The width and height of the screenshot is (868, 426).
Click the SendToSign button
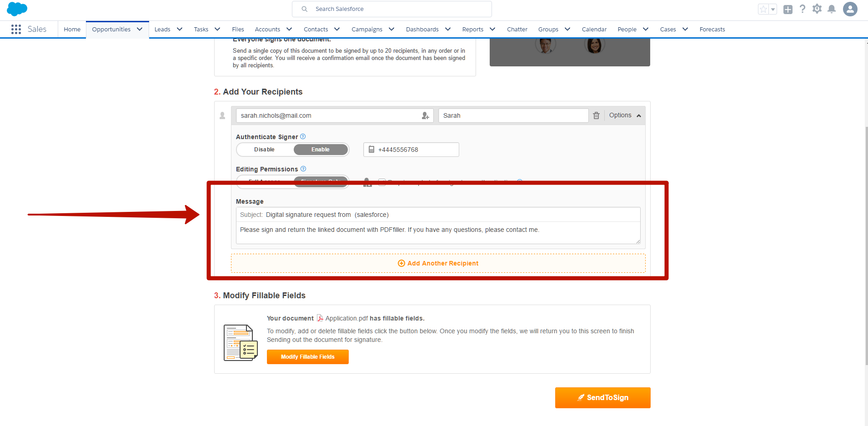coord(602,397)
